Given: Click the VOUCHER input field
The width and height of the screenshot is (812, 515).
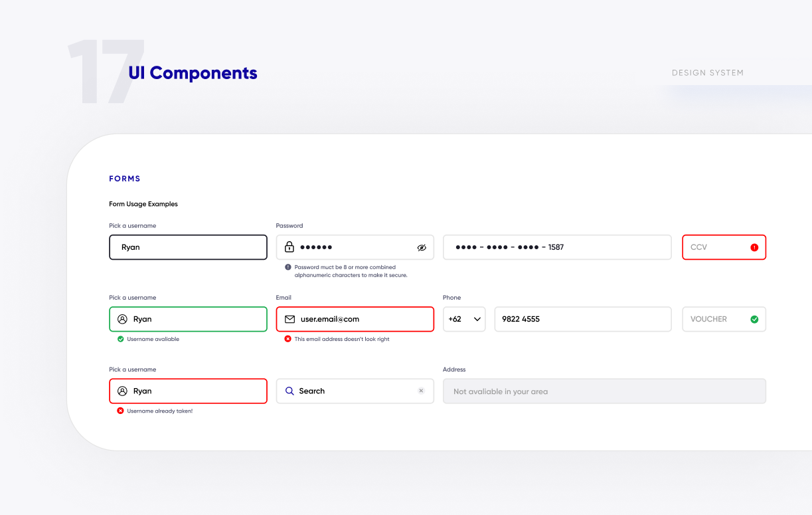Looking at the screenshot, I should tap(724, 319).
